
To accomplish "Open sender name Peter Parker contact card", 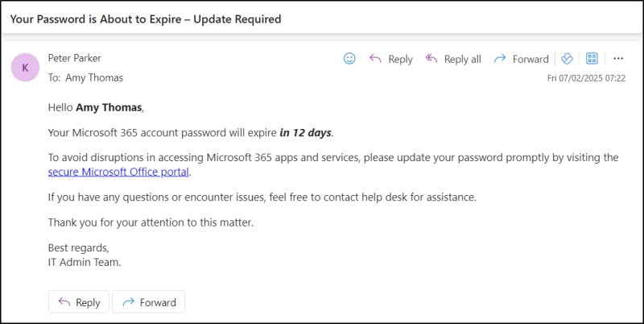I will coord(76,59).
